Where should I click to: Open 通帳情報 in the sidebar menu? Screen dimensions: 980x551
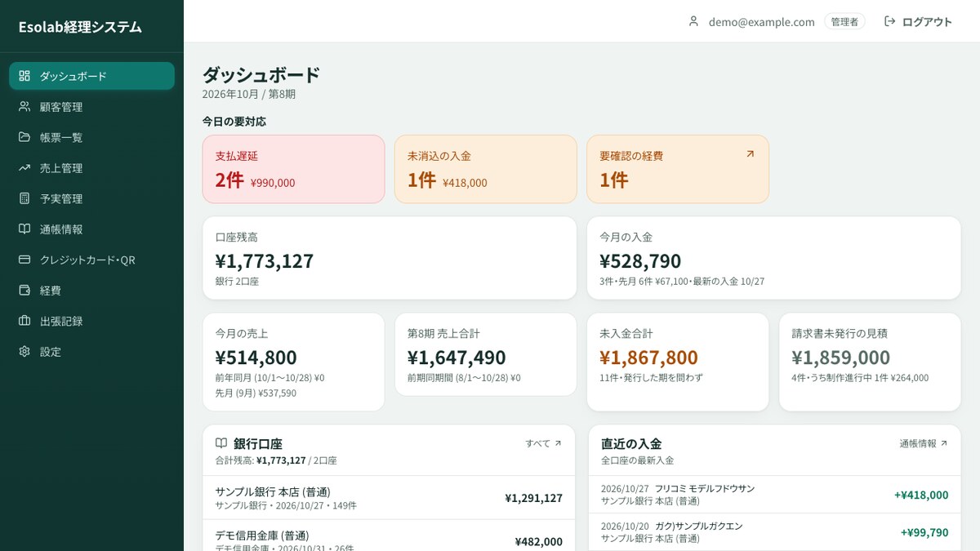[91, 229]
